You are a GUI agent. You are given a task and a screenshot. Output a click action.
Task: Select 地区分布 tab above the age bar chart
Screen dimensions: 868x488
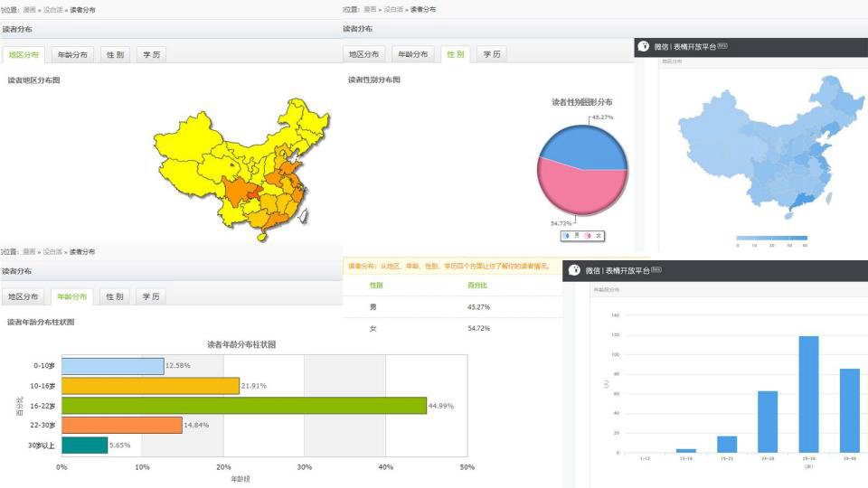(x=24, y=296)
